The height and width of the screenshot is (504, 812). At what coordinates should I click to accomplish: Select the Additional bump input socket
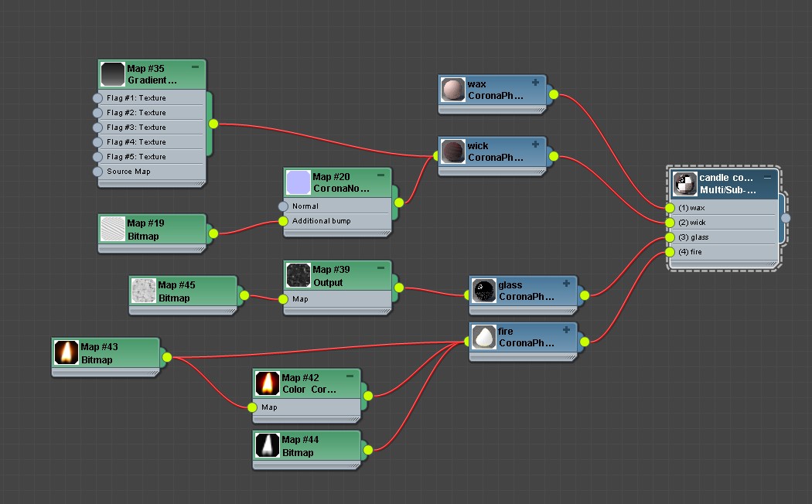[283, 221]
